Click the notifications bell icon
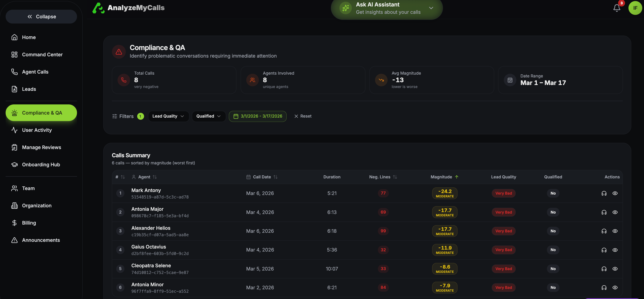 (x=616, y=8)
